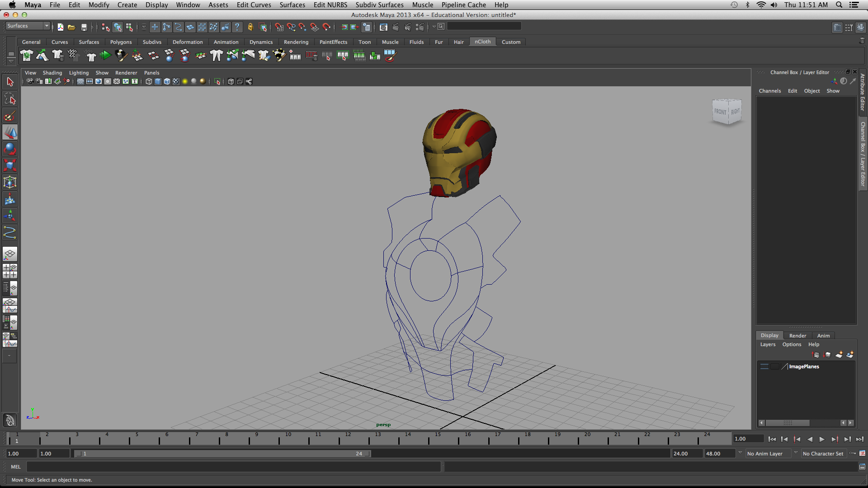Click the white pants nCloth shelf icon
Screen dimensions: 868x488
coord(216,56)
